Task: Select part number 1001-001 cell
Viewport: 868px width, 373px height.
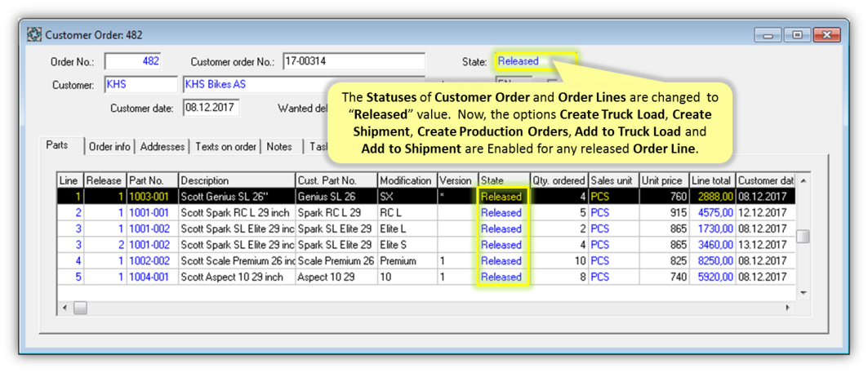Action: [152, 212]
